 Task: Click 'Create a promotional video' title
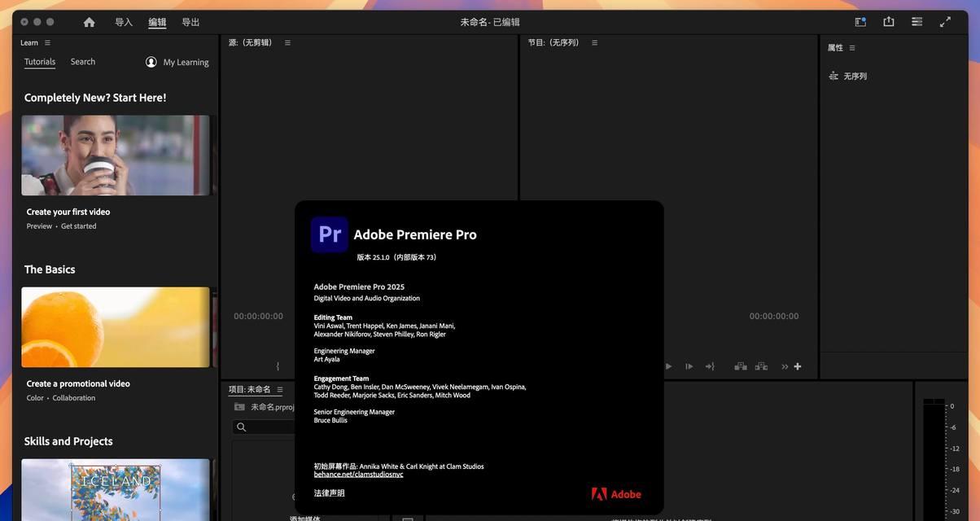coord(78,383)
